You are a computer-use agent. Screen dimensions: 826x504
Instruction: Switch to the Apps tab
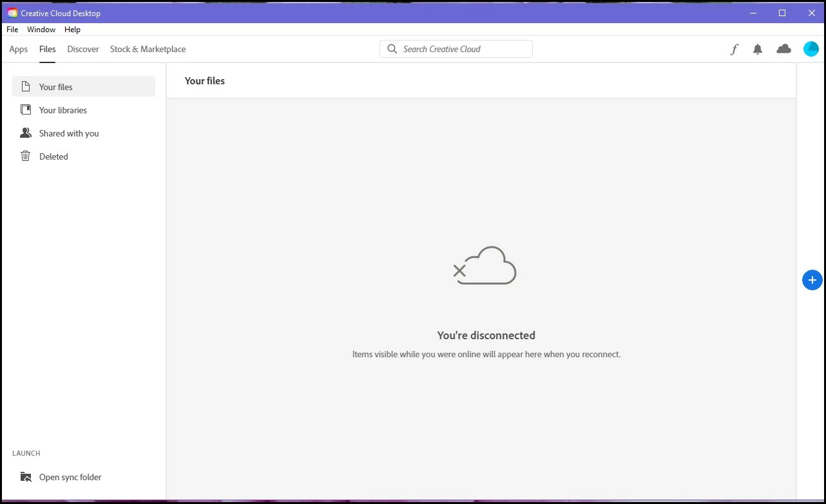[x=19, y=49]
